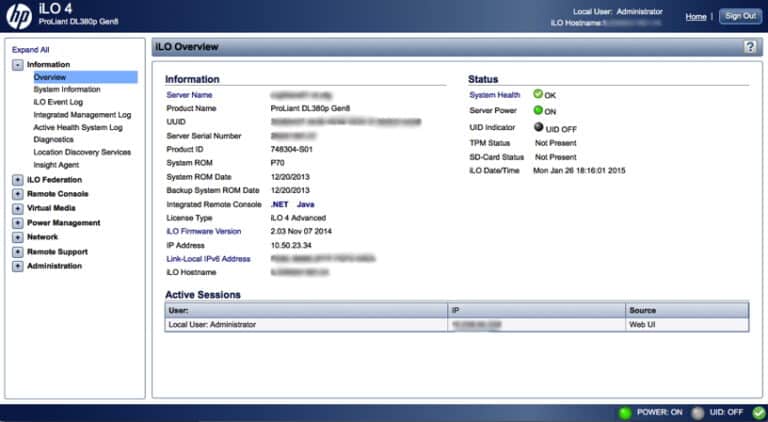The height and width of the screenshot is (422, 768).
Task: Click iLO Firmware Version link
Action: pos(204,231)
